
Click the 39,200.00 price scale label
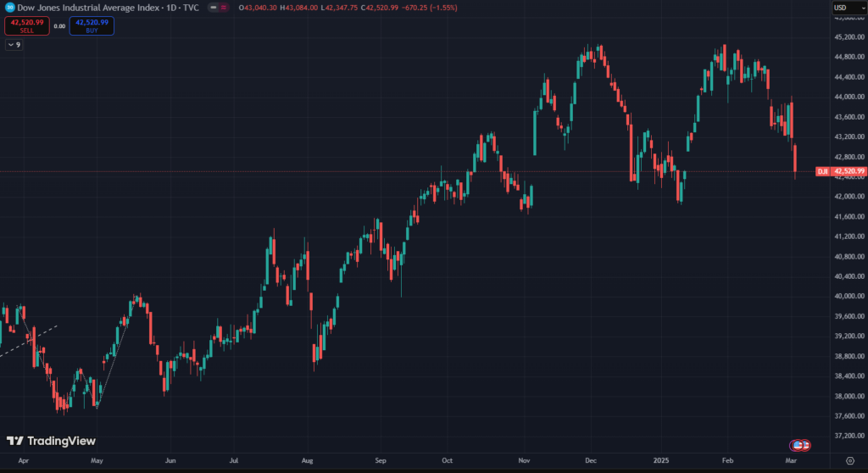pos(849,337)
